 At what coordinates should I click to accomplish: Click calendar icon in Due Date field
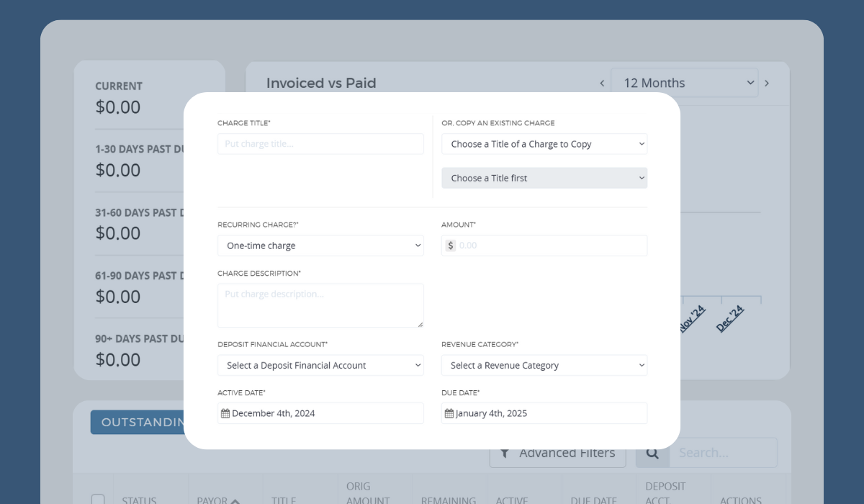click(x=449, y=413)
